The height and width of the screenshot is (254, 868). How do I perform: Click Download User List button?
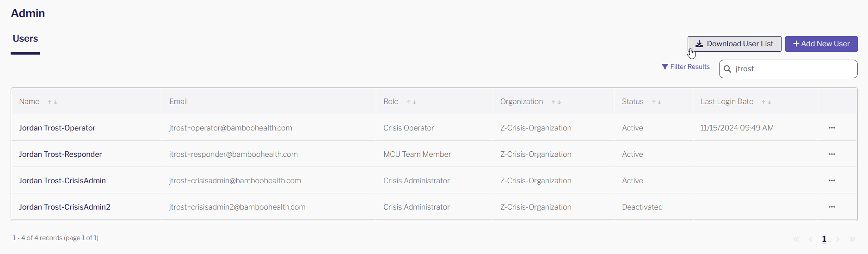(734, 44)
